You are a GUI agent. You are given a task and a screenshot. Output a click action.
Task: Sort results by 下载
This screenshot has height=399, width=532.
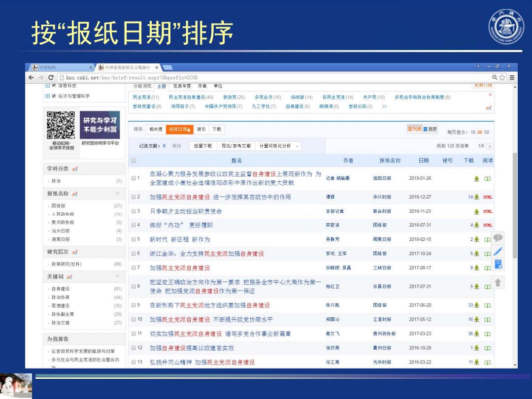click(216, 129)
